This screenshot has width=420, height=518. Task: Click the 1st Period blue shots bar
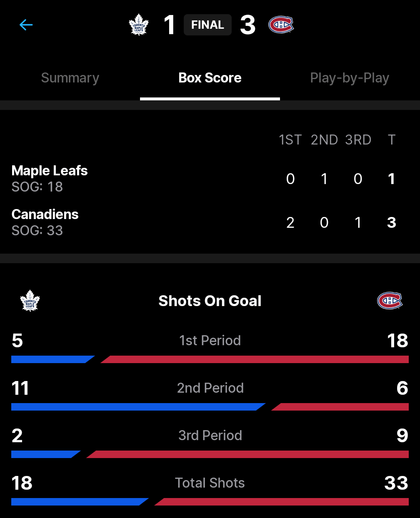click(x=50, y=359)
